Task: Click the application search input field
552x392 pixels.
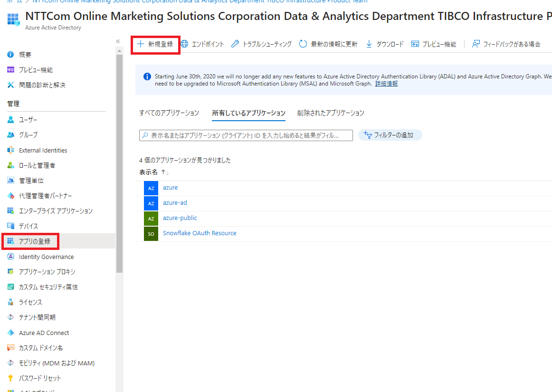Action: click(246, 135)
